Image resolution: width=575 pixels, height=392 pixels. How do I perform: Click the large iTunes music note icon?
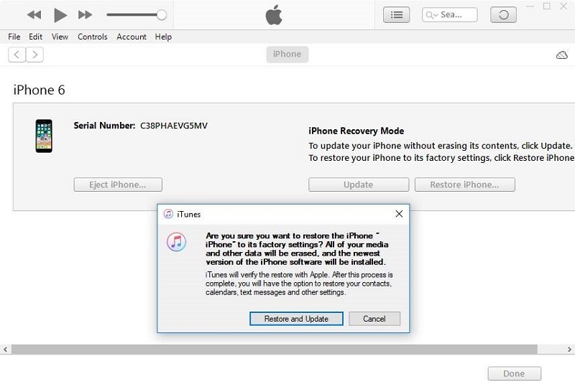(176, 242)
